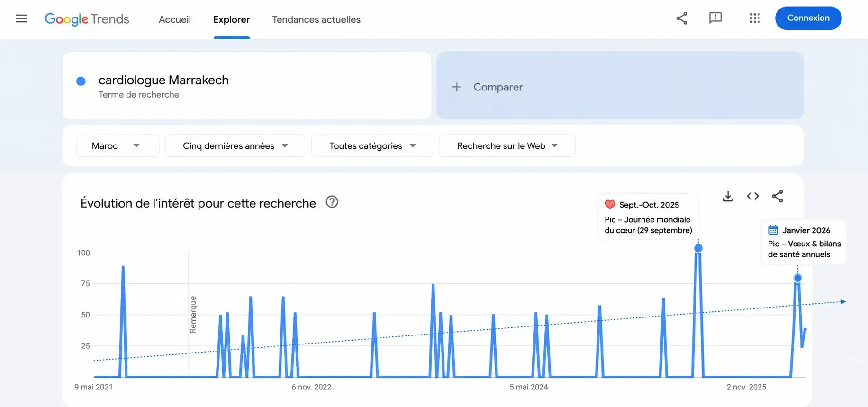Screen dimensions: 868x407
Task: Click the Terme de recherche label
Action: click(139, 95)
